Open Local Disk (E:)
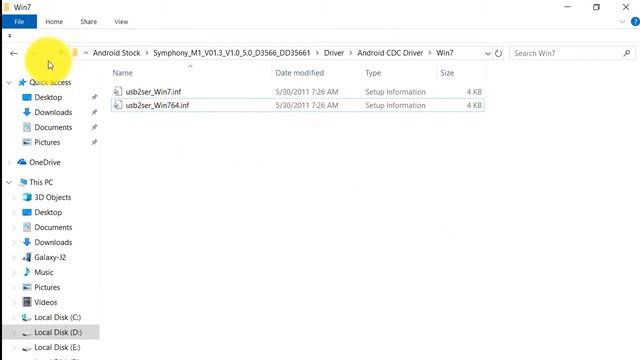Screen dimensions: 640x360 57,347
